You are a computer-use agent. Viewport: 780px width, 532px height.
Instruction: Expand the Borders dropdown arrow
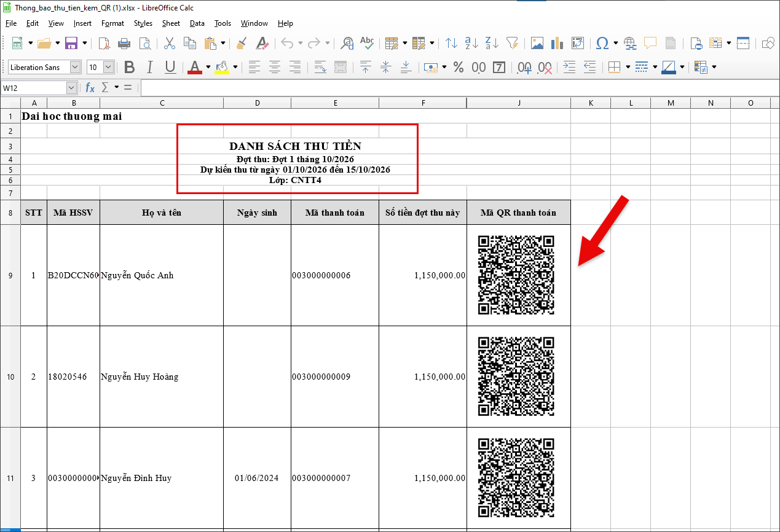628,67
